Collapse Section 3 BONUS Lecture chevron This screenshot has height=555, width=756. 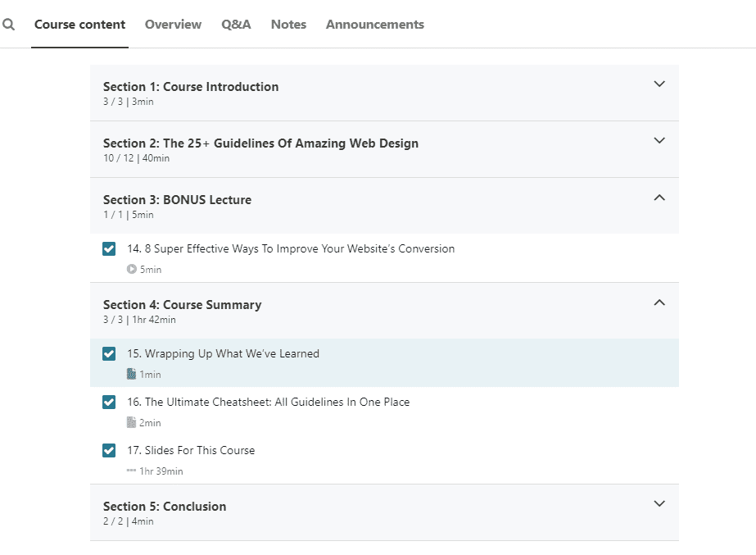click(x=659, y=198)
